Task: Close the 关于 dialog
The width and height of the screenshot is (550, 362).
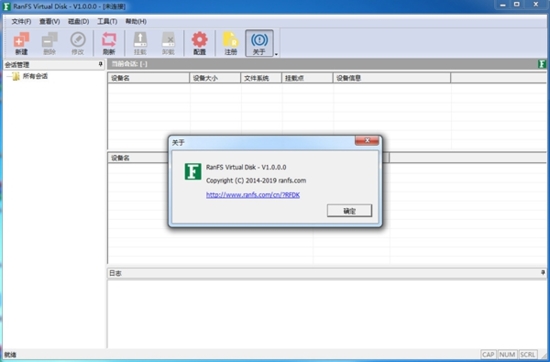Action: 367,141
